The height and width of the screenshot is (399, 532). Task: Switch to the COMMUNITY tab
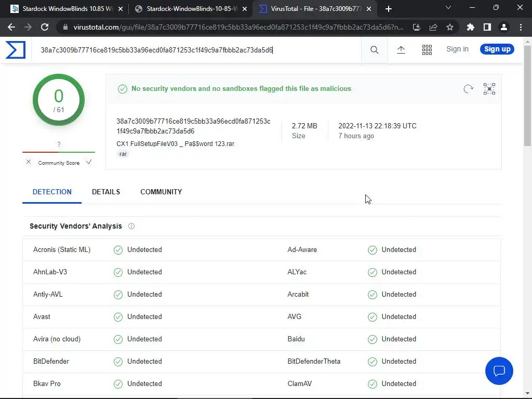point(161,192)
